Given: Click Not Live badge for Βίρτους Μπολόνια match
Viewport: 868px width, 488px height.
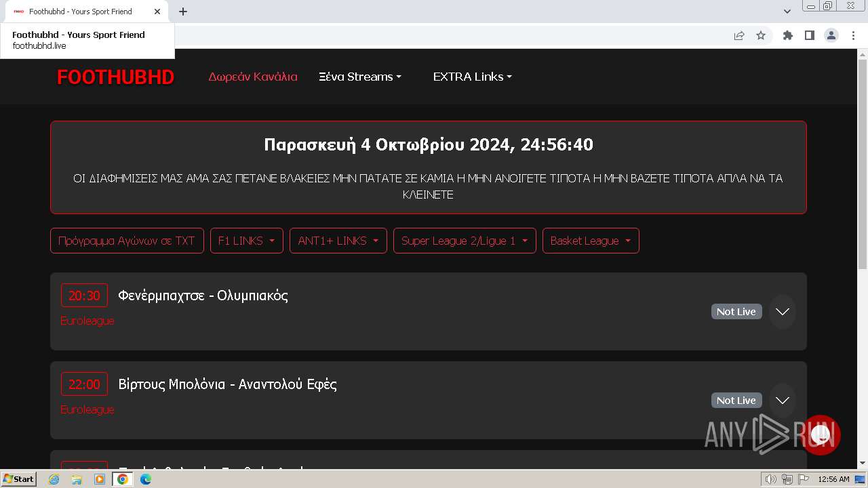Looking at the screenshot, I should coord(736,401).
